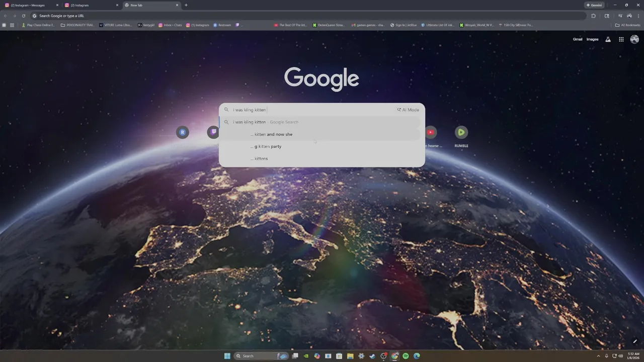This screenshot has height=362, width=644.
Task: Open 150 City Silliness bookmark
Action: click(x=516, y=25)
